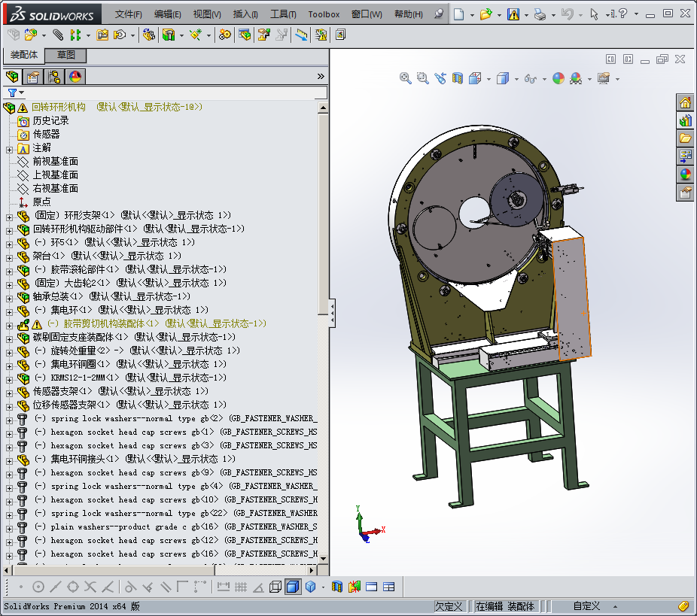Toggle the Wireframe display cube icon

[275, 587]
